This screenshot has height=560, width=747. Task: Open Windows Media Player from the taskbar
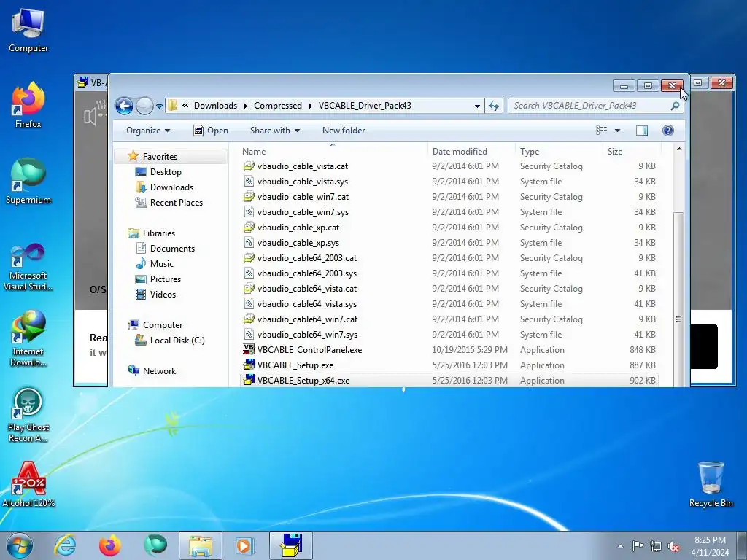[245, 545]
